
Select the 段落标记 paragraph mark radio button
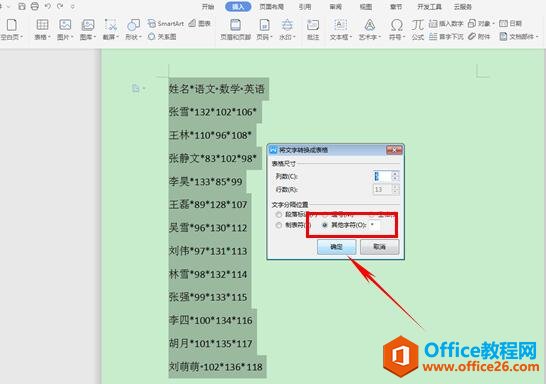pos(279,214)
